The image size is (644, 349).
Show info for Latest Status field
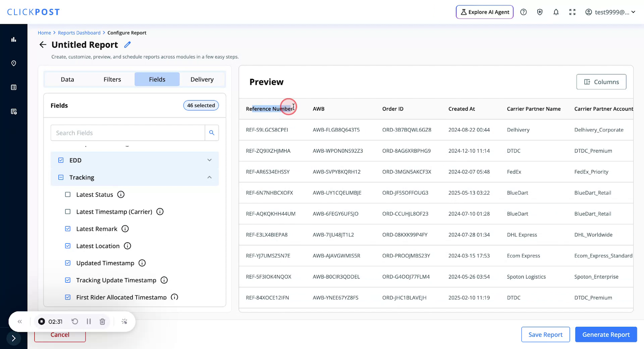pyautogui.click(x=121, y=195)
